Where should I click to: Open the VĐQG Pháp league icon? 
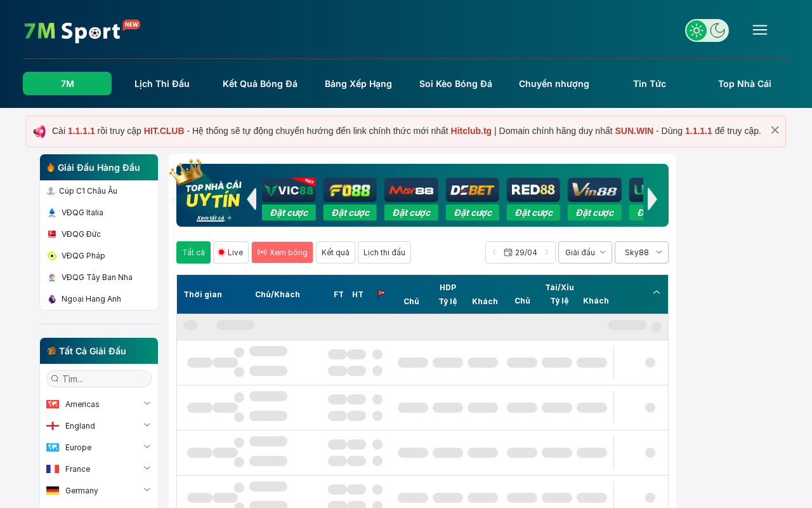point(52,256)
